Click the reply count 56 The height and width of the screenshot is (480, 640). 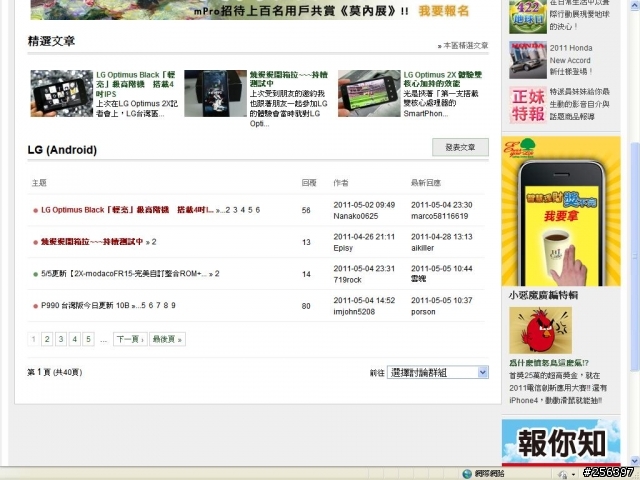coord(306,211)
